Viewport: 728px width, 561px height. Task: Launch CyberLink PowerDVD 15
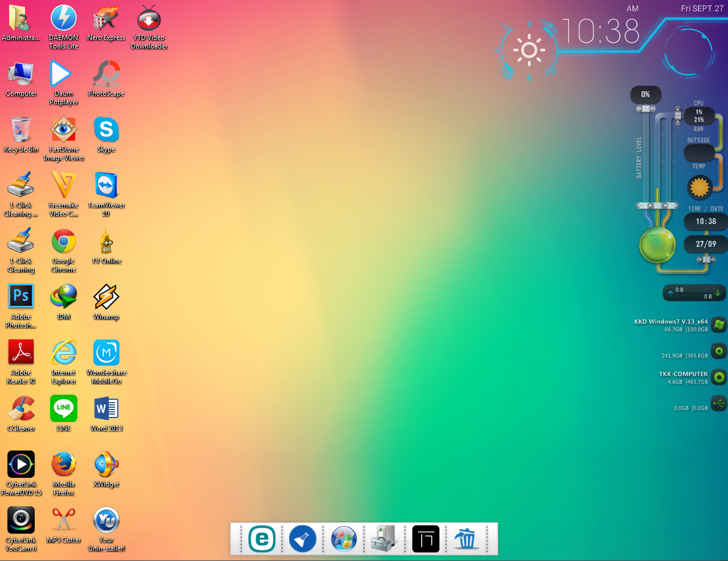(21, 464)
